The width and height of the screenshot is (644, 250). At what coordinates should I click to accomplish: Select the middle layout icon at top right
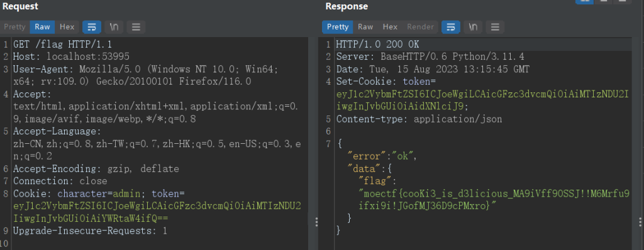604,1
